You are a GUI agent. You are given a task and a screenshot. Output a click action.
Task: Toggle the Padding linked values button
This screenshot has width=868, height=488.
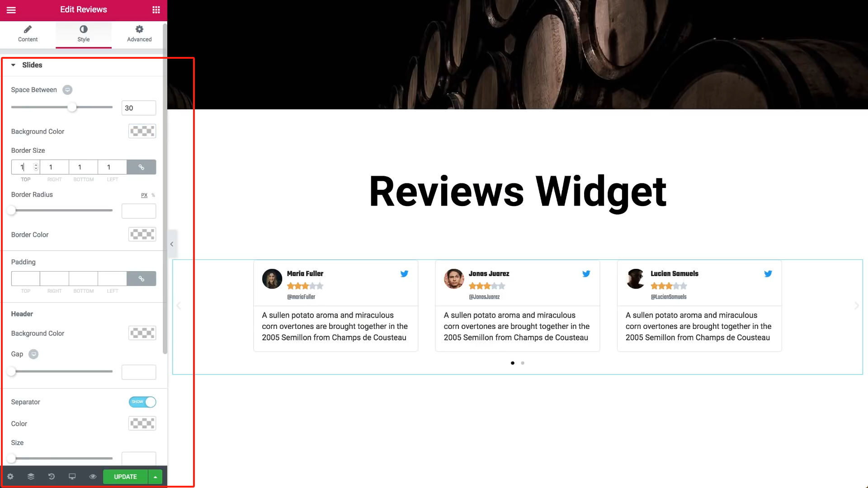tap(142, 279)
